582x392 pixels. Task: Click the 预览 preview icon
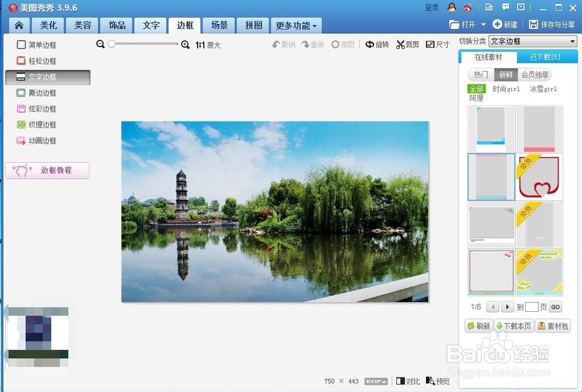click(438, 381)
